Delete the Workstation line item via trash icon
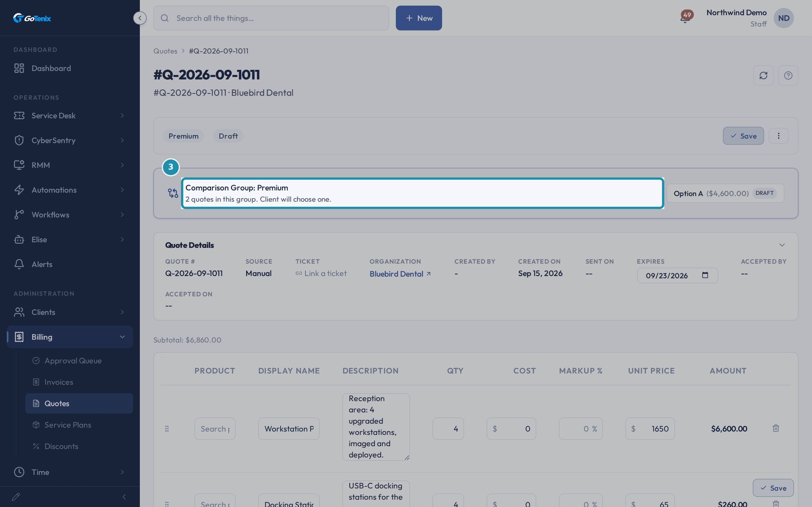Screen dimensions: 812x507 tap(776, 428)
